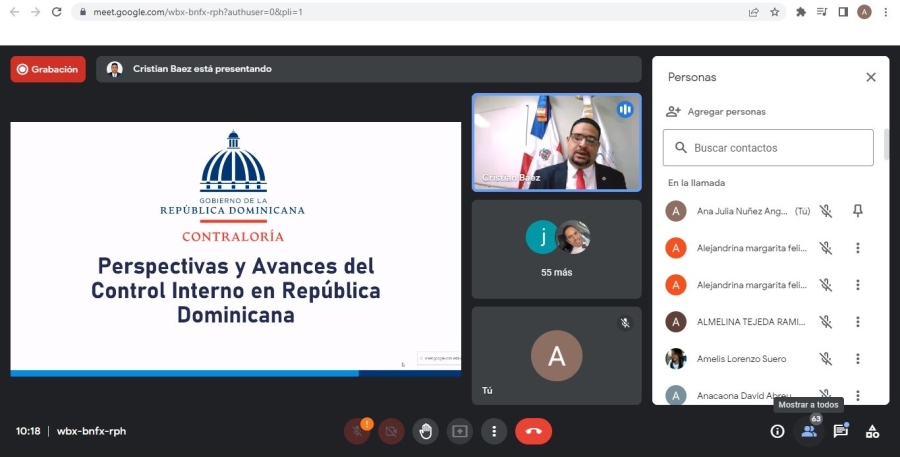This screenshot has height=457, width=900.
Task: Open the present screen option
Action: (x=460, y=431)
